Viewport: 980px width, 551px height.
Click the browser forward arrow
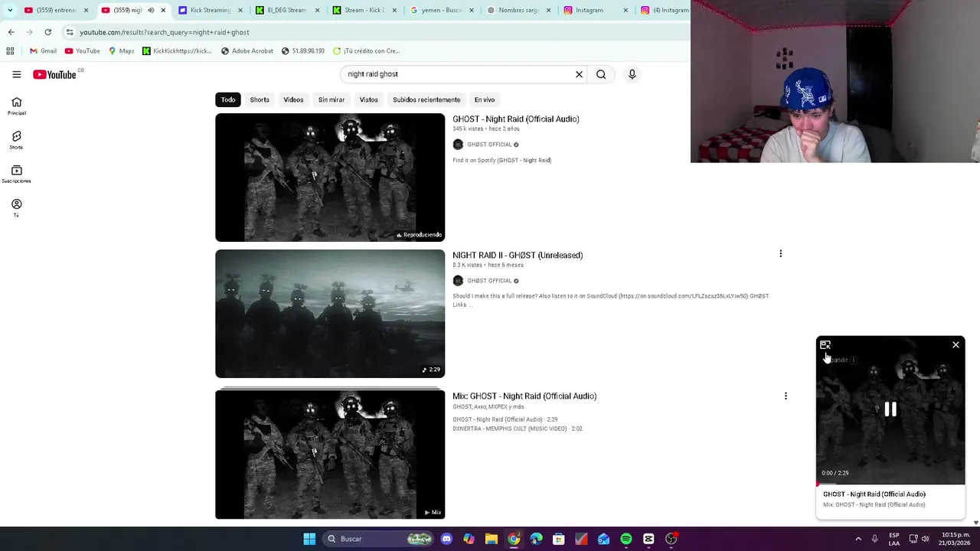point(29,32)
